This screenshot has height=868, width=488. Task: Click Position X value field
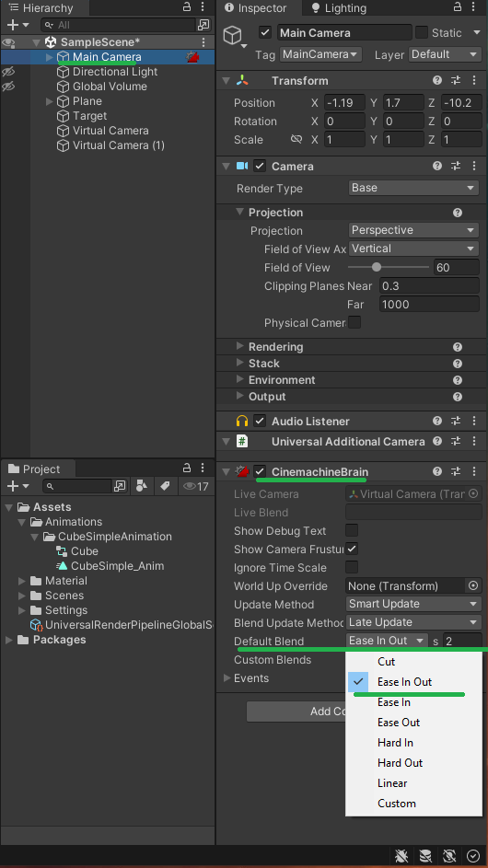pyautogui.click(x=344, y=103)
